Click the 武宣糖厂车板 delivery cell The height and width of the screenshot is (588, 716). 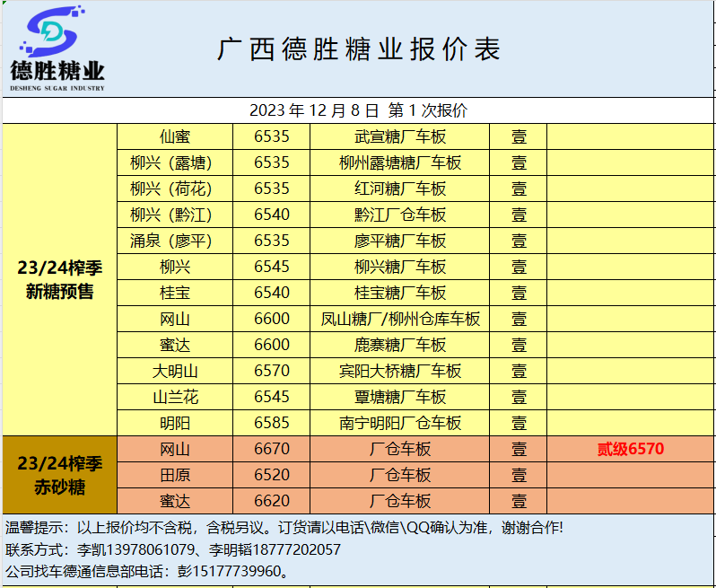(x=400, y=137)
